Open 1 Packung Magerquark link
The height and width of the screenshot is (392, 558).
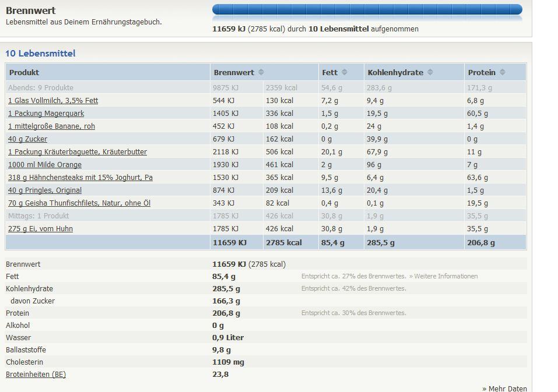point(46,114)
